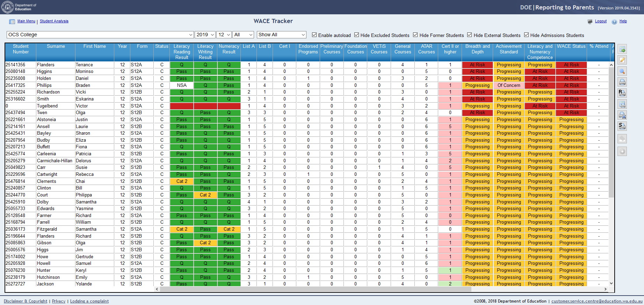Open Student Analysis menu link

click(54, 21)
